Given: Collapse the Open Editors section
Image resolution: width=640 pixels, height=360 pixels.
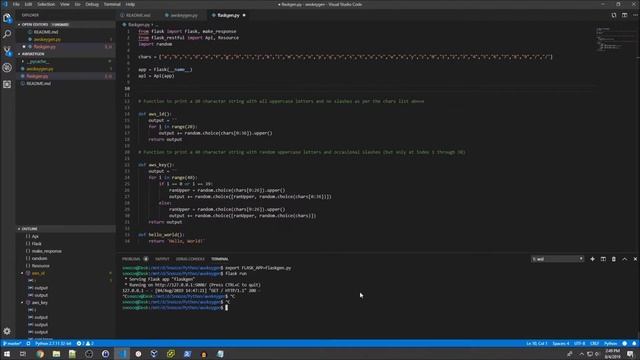Looking at the screenshot, I should [x=65, y=24].
